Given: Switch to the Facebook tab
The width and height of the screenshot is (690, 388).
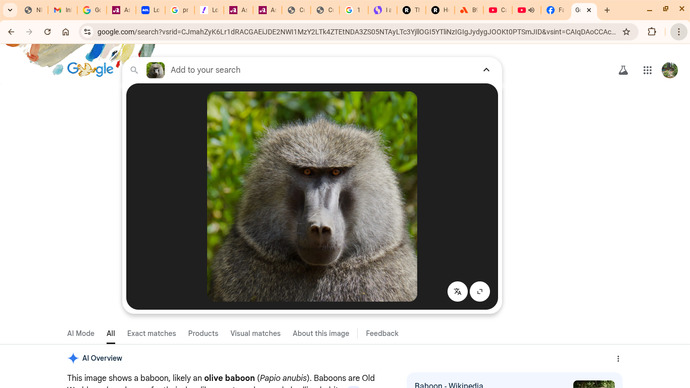Looking at the screenshot, I should pos(555,10).
